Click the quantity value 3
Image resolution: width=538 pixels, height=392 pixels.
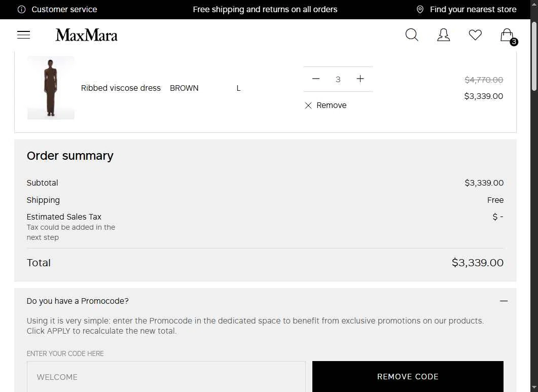pyautogui.click(x=338, y=80)
